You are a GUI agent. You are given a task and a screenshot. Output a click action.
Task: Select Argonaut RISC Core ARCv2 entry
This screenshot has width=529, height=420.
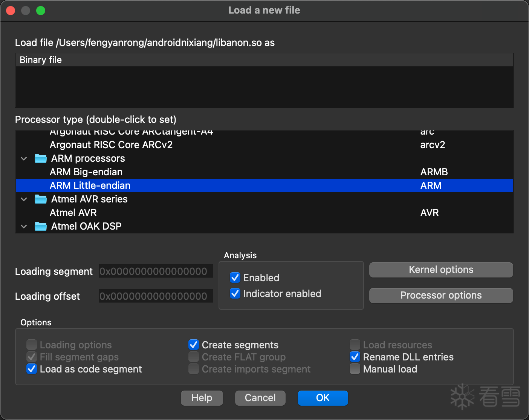[111, 145]
